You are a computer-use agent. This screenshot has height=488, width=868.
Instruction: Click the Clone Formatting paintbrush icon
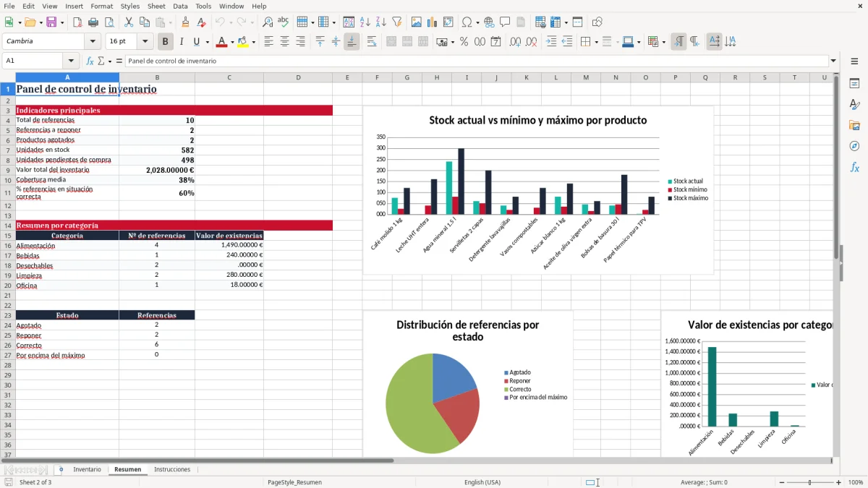click(185, 22)
